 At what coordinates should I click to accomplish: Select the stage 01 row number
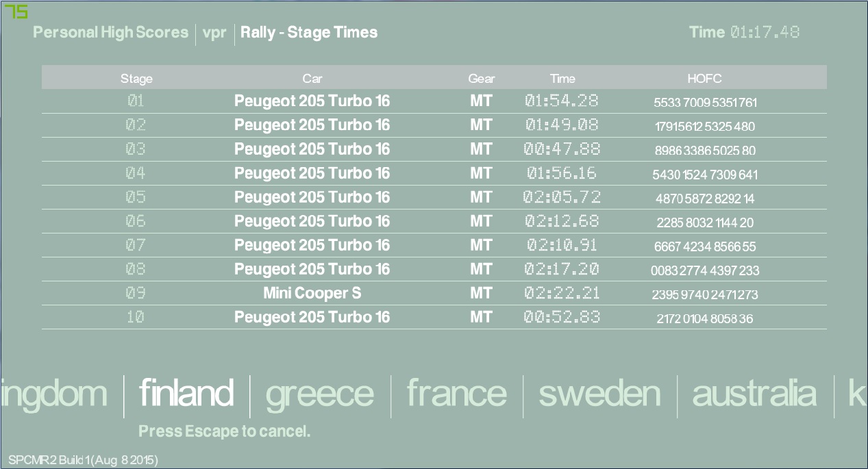click(136, 101)
